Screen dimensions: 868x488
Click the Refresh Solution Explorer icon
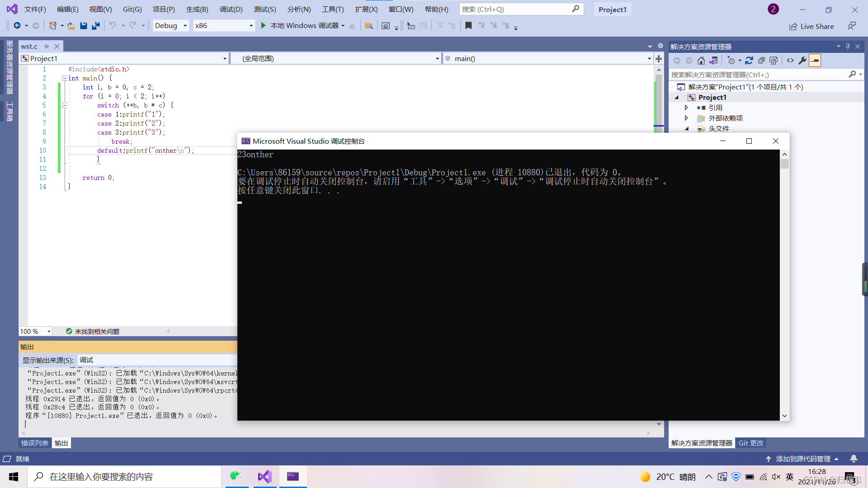748,60
